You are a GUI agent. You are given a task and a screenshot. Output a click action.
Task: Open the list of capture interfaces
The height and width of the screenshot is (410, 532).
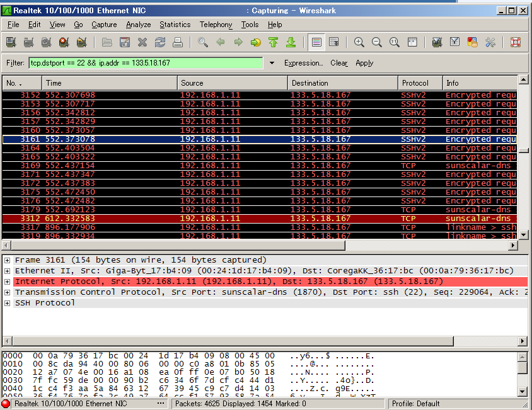coord(11,42)
